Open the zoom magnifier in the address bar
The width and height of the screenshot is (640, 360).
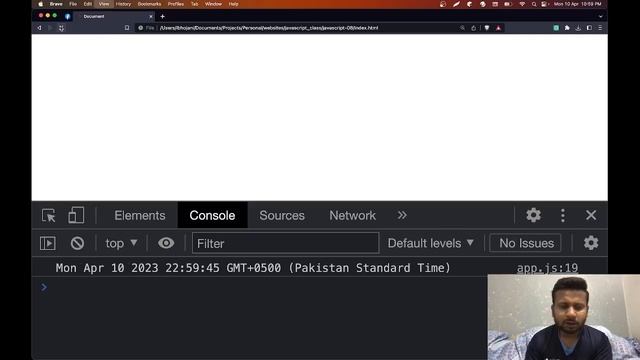(462, 28)
